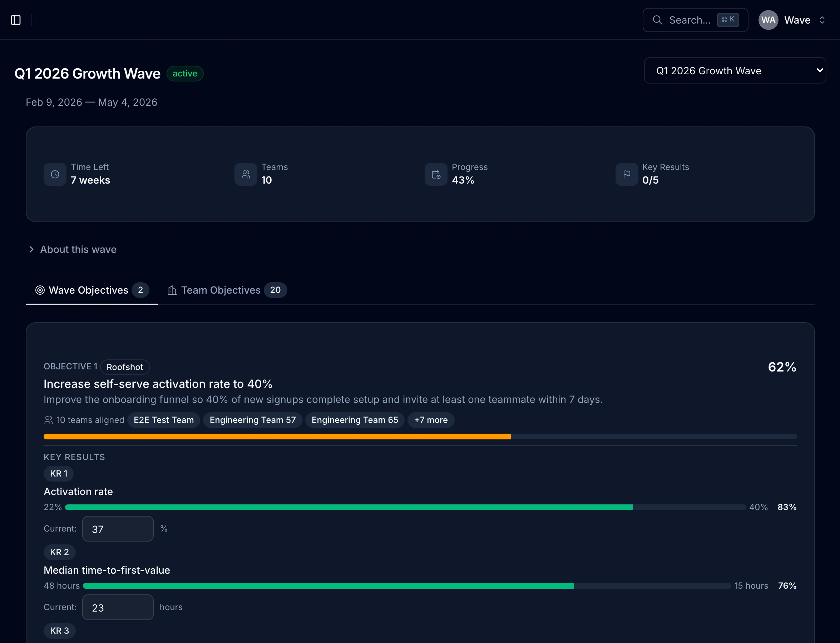The image size is (840, 643).
Task: Click the Wave Objectives count badge "2"
Action: click(x=140, y=290)
